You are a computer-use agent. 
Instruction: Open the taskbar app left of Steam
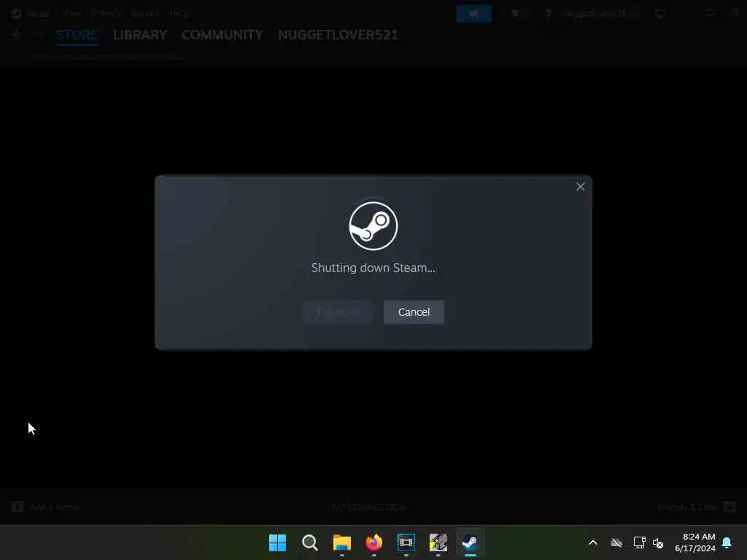click(438, 542)
